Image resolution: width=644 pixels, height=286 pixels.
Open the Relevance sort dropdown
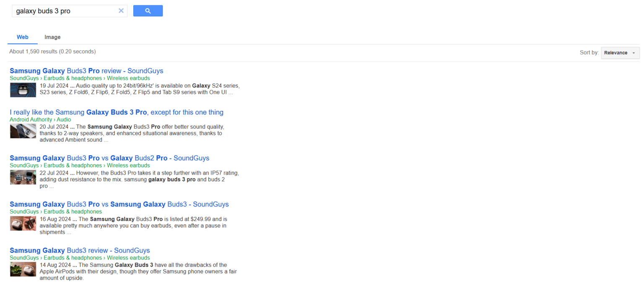coord(620,53)
